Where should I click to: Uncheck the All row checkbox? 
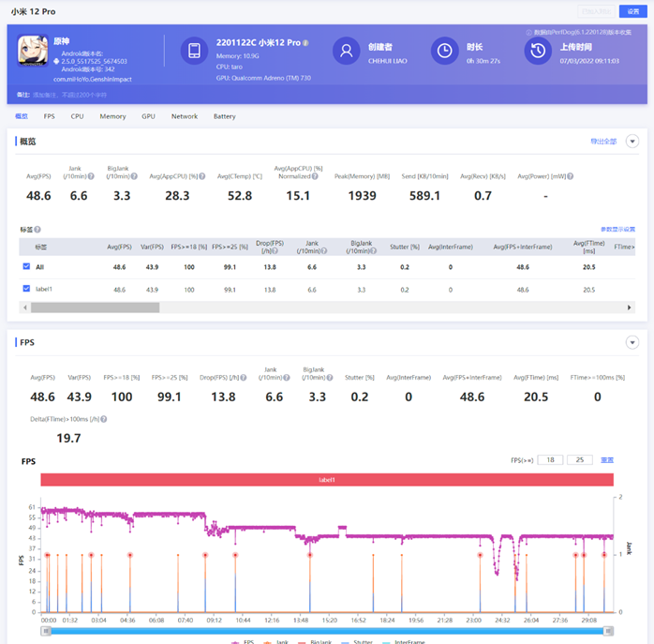pyautogui.click(x=26, y=267)
